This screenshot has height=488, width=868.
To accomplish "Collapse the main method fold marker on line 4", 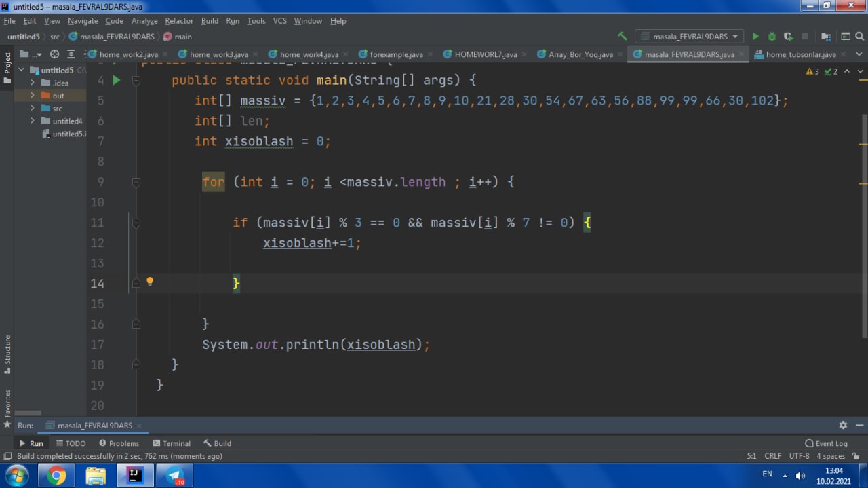I will click(136, 80).
